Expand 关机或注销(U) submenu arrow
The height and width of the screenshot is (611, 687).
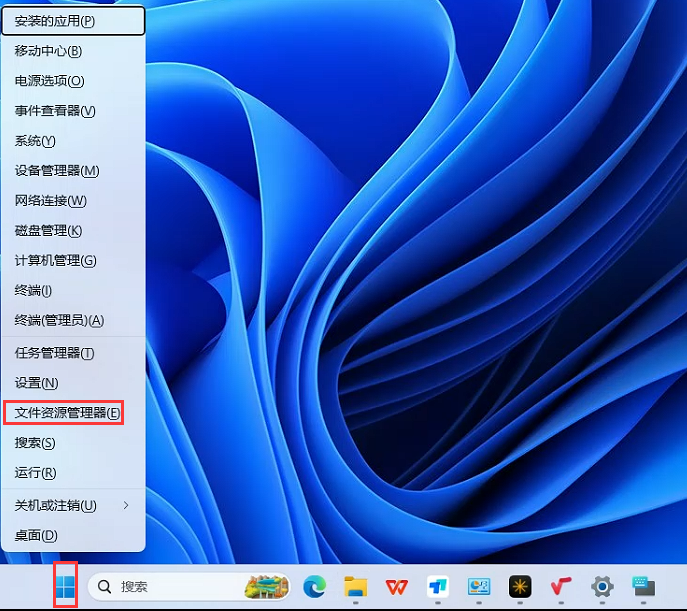click(x=126, y=505)
